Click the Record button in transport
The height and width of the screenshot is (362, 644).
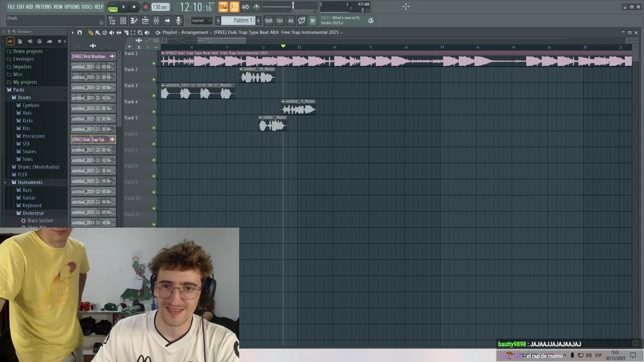pos(145,7)
